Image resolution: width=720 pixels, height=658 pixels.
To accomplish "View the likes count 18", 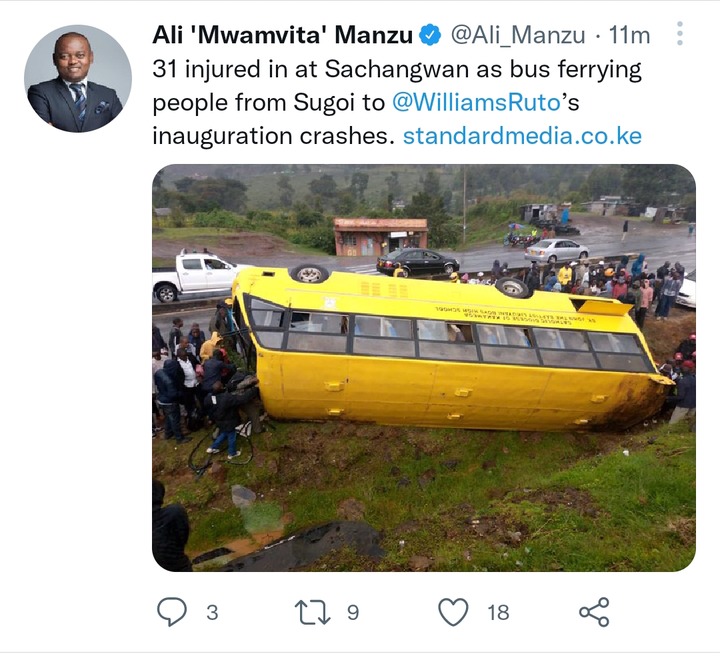I will click(x=498, y=613).
